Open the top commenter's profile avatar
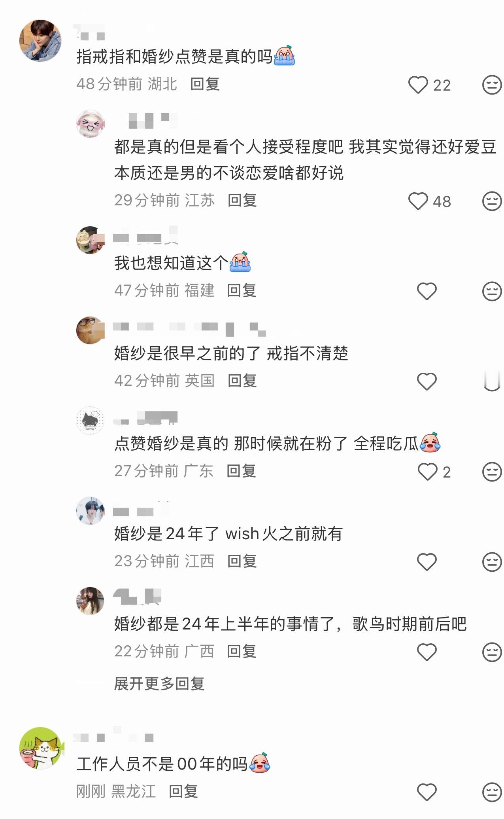This screenshot has height=819, width=504. point(40,41)
